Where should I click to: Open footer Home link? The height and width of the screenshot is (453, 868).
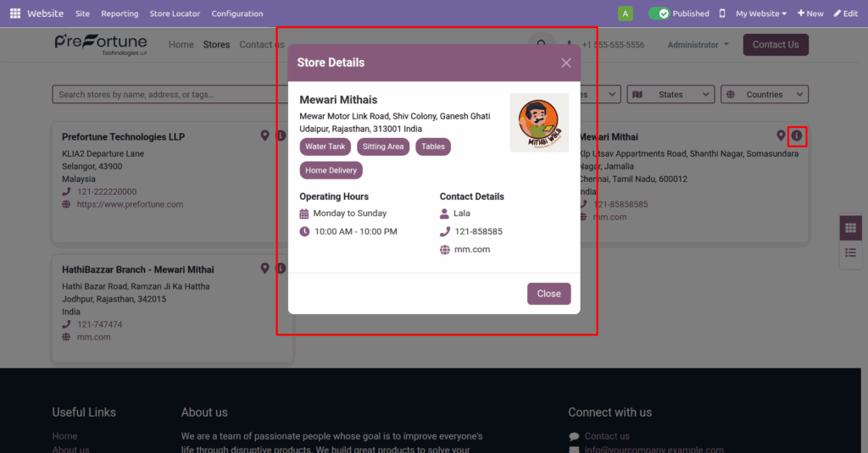click(x=64, y=436)
